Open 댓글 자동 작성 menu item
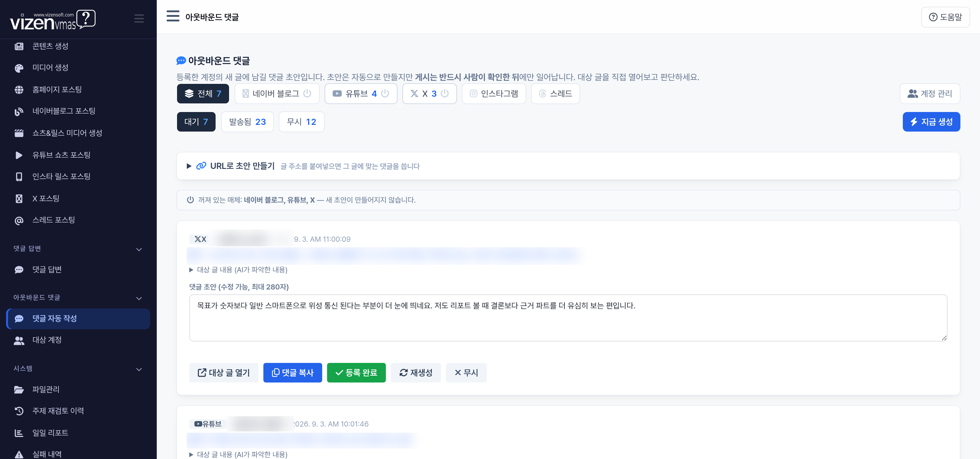The image size is (980, 459). point(78,319)
